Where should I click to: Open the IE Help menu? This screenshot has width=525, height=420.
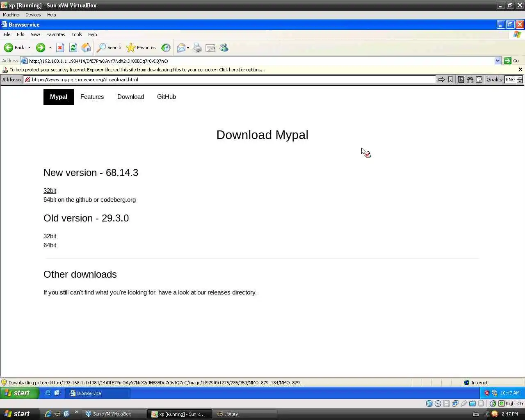tap(93, 34)
